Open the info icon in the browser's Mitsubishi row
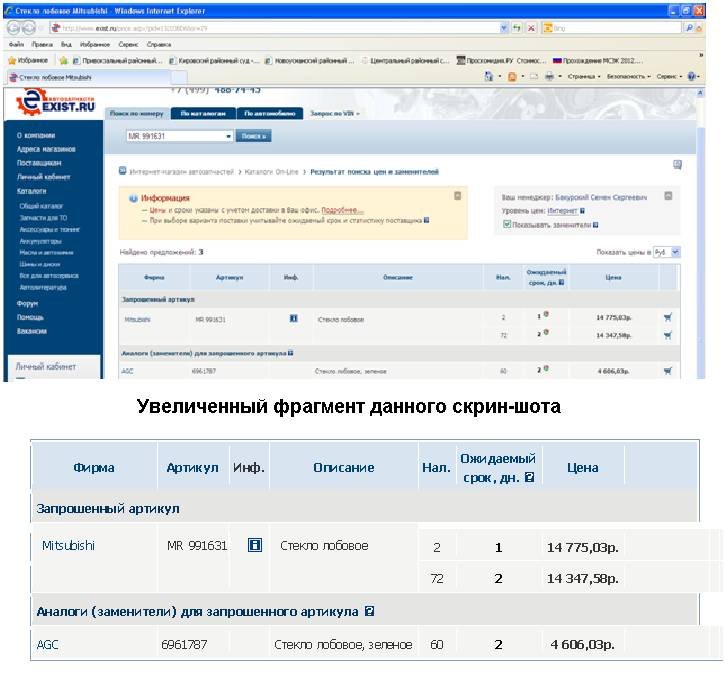Screen dimensions: 724x694 [293, 318]
